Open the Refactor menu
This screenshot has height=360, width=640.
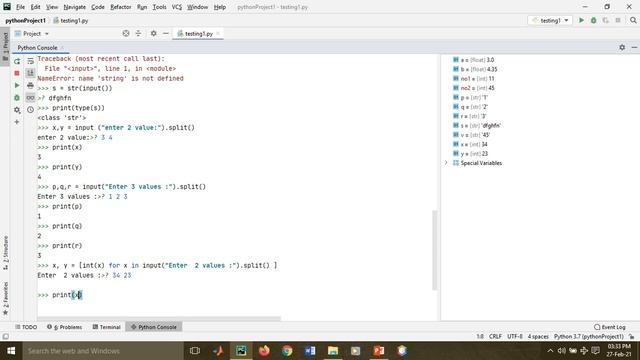click(x=121, y=7)
